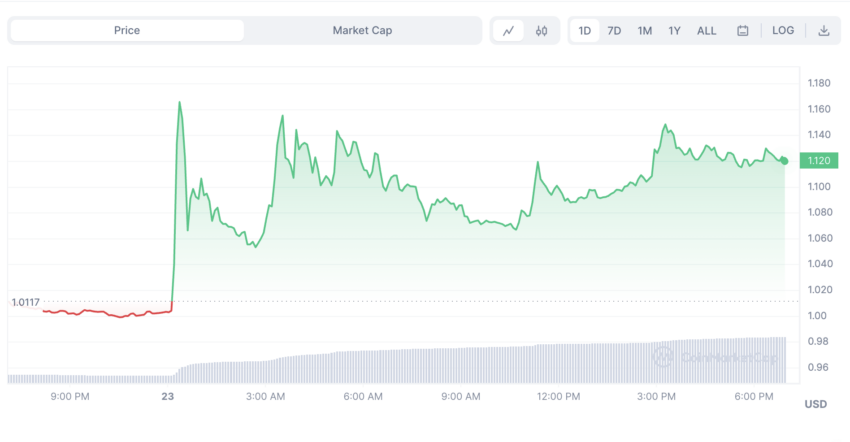
Task: Click the green current price dot on the chart line
Action: (784, 161)
